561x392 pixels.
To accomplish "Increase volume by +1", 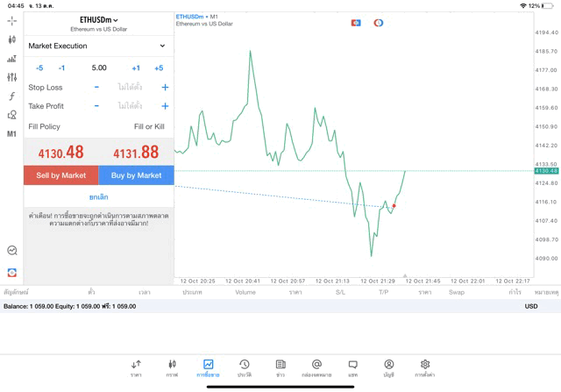I will pyautogui.click(x=136, y=68).
